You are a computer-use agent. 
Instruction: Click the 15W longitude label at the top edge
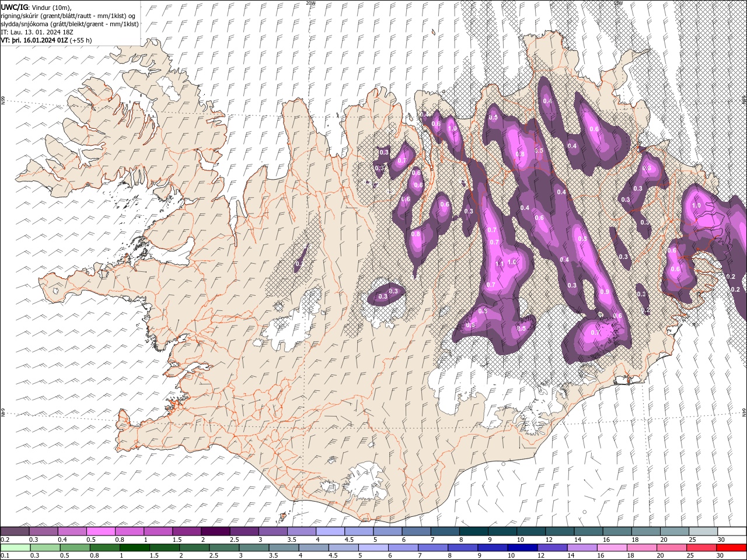tap(619, 3)
